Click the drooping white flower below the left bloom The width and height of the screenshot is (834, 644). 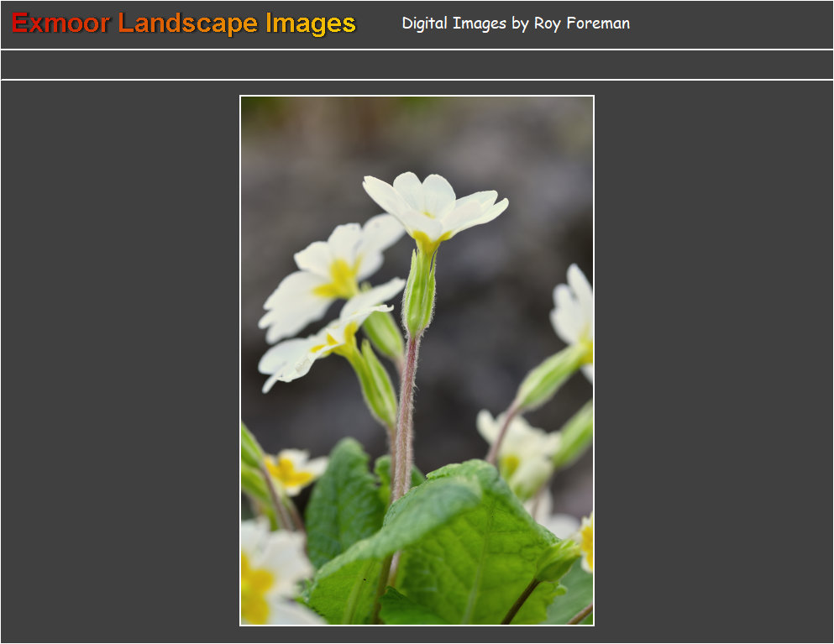click(311, 344)
